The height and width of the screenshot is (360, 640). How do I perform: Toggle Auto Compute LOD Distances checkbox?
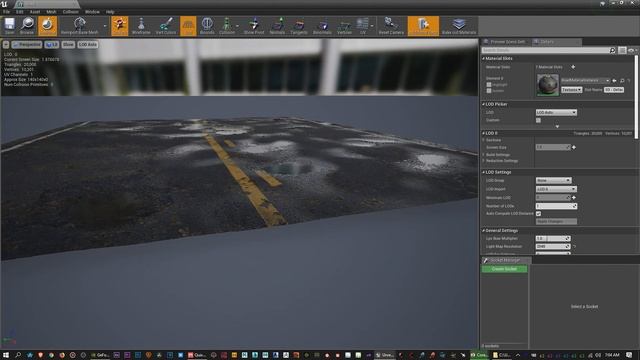538,213
